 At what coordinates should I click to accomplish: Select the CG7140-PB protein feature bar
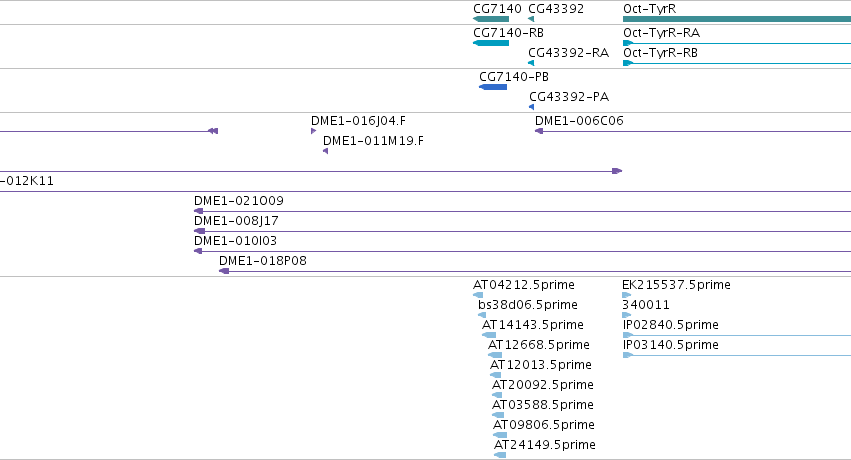pos(493,87)
